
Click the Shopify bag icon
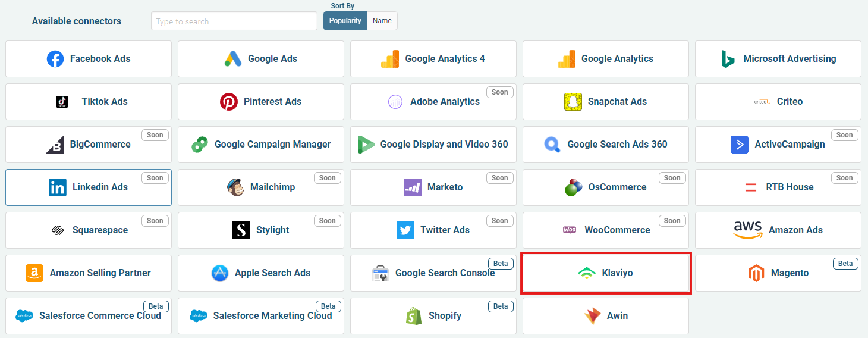pyautogui.click(x=413, y=316)
